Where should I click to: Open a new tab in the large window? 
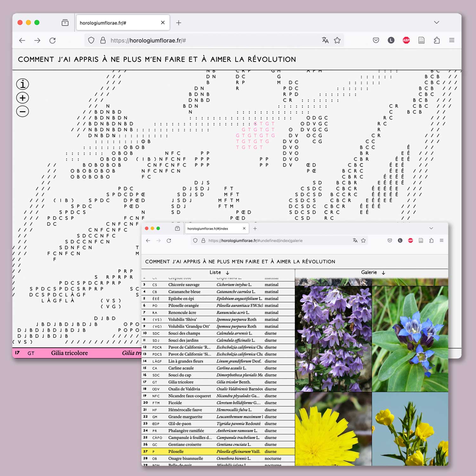(179, 23)
